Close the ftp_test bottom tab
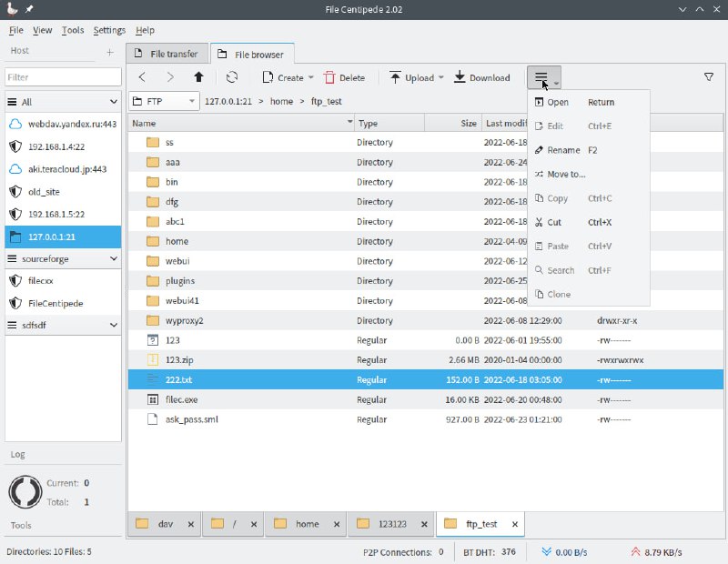 click(515, 524)
